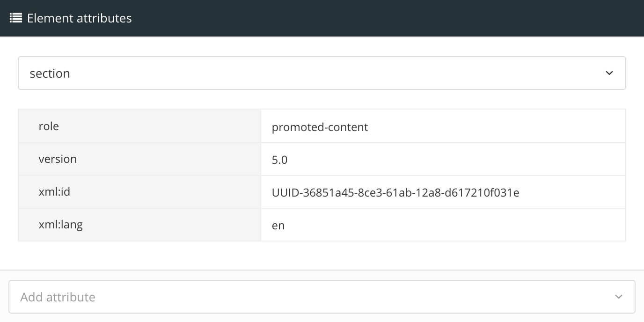Click the xml:id attribute label
Image resolution: width=644 pixels, height=322 pixels.
pos(55,191)
